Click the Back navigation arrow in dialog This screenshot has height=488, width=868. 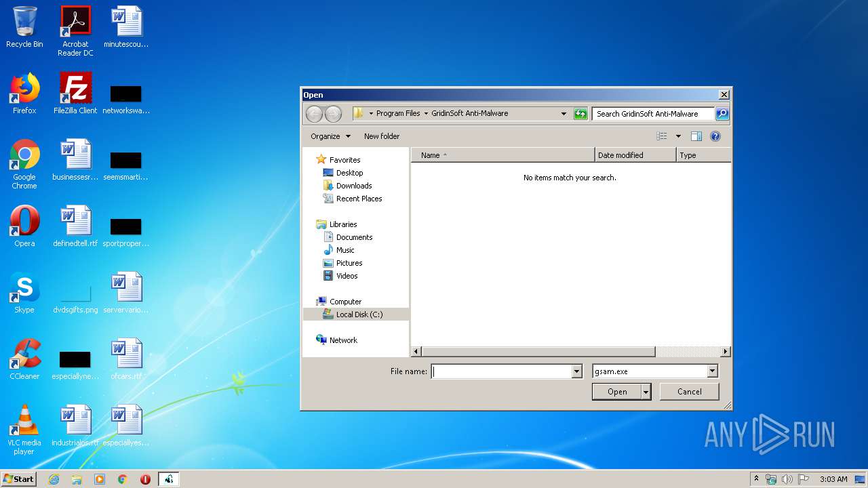tap(314, 114)
